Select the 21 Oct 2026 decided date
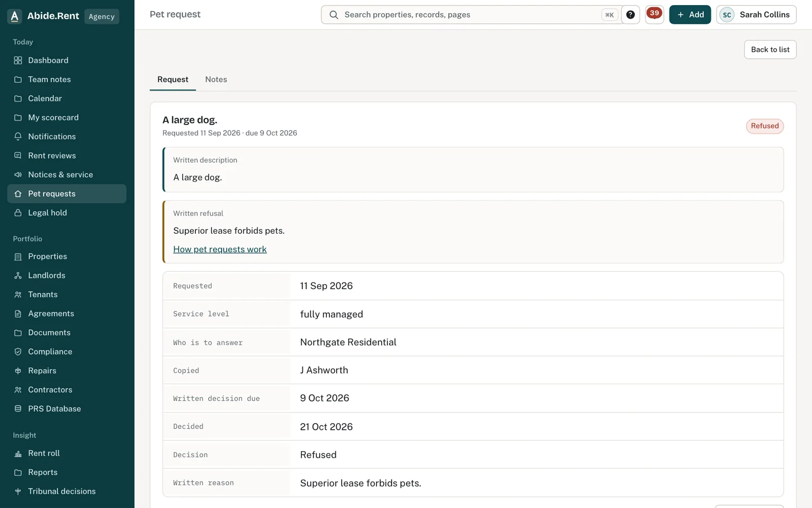 [x=326, y=427]
